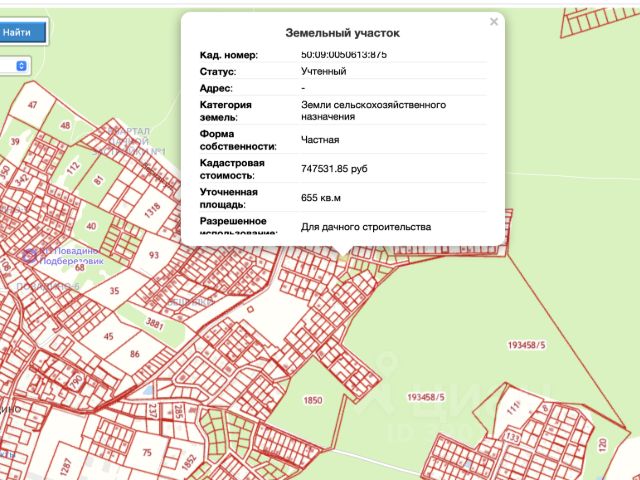Select map parcel labeled 133
The height and width of the screenshot is (480, 640).
513,437
